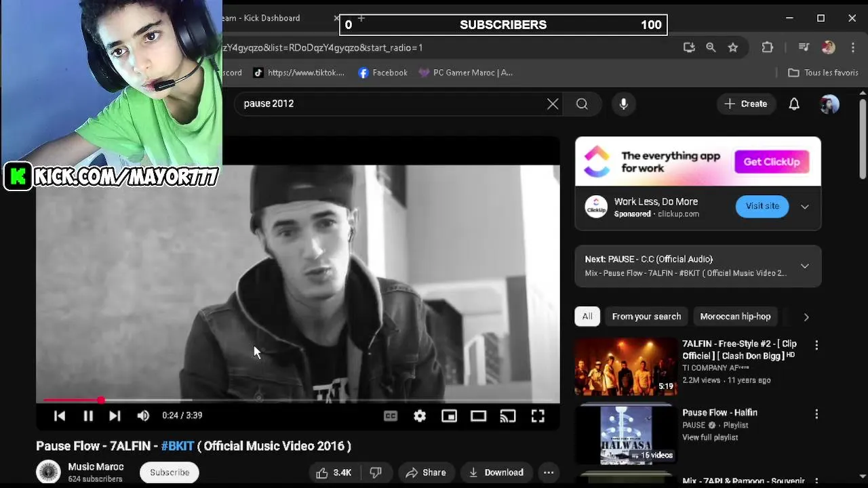868x488 pixels.
Task: Pause the video playback
Action: (88, 415)
